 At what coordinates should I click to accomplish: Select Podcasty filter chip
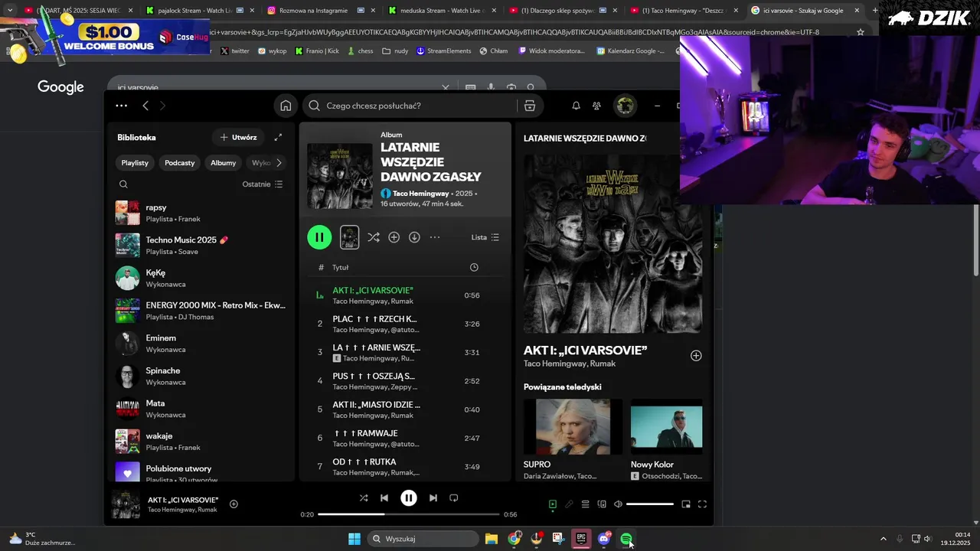click(180, 163)
